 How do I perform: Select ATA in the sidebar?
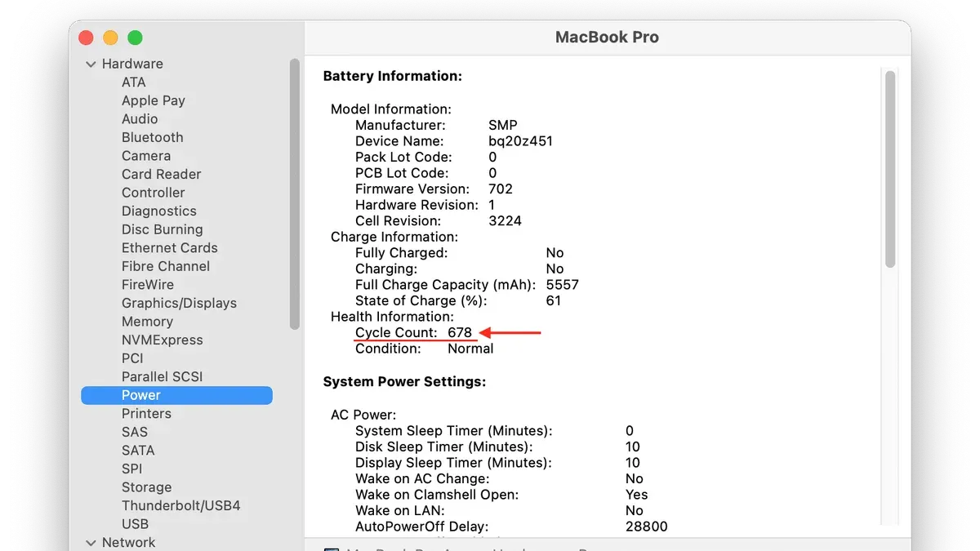coord(134,82)
